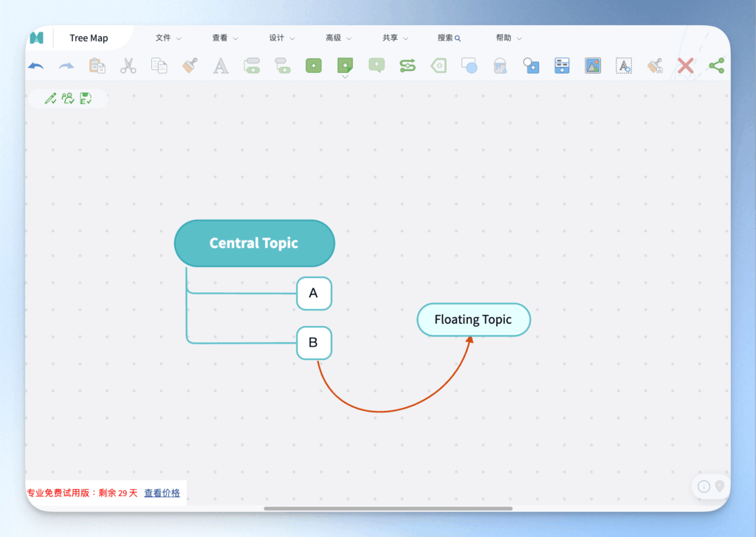756x537 pixels.
Task: Switch to the Tree Map tab
Action: (89, 37)
